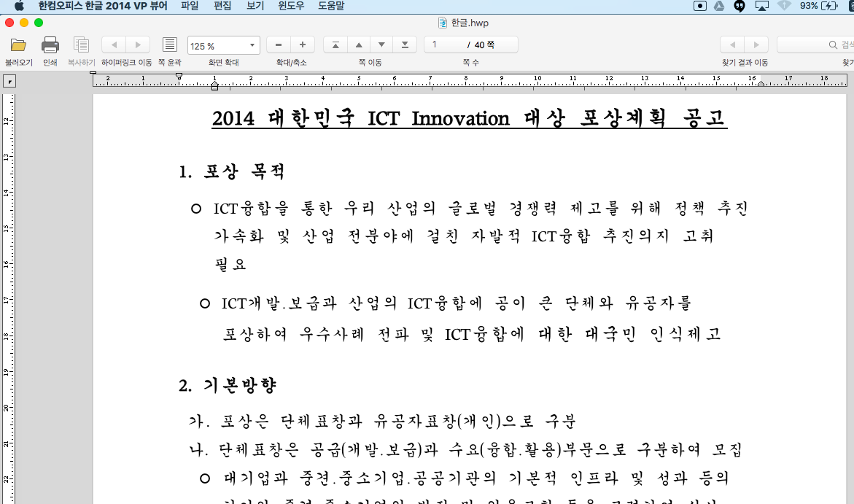Go to previous search result arrow
This screenshot has height=504, width=854.
[x=732, y=44]
